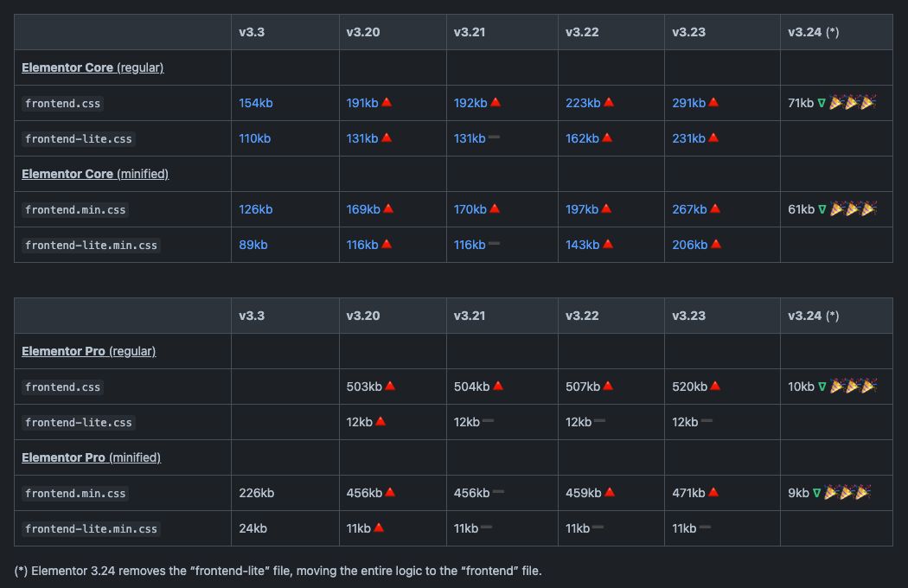Click the 170kb link in v3.21 column
This screenshot has width=908, height=588.
coord(470,209)
